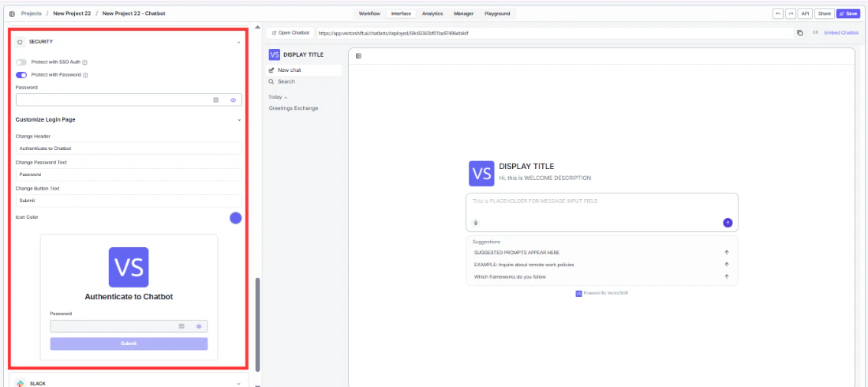This screenshot has height=387, width=868.
Task: Collapse the SECURITY section
Action: tap(238, 42)
